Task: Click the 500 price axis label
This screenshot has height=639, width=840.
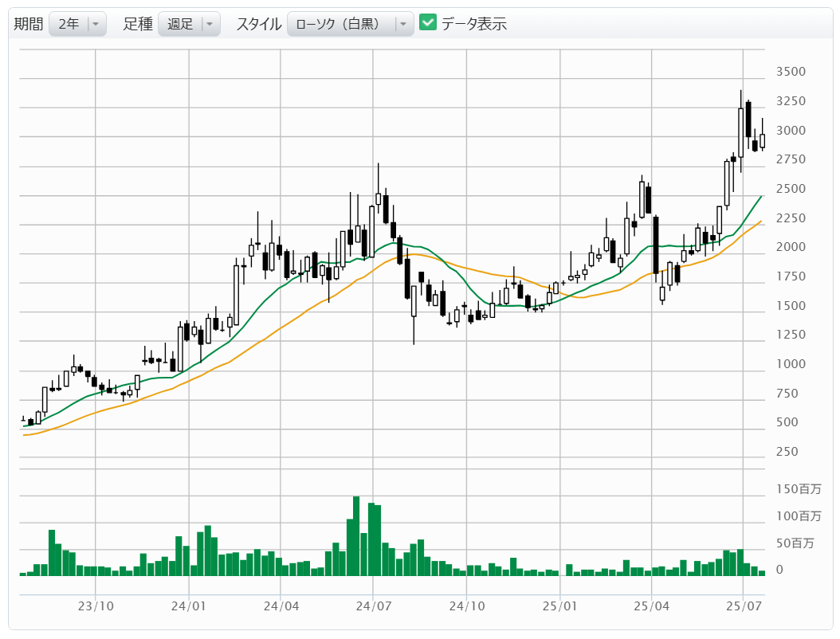Action: point(787,422)
